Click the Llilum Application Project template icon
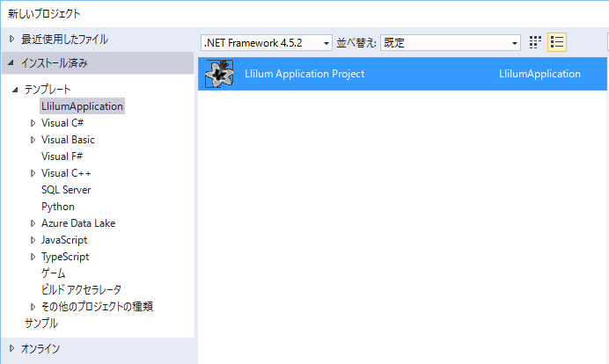The height and width of the screenshot is (364, 609). point(218,74)
